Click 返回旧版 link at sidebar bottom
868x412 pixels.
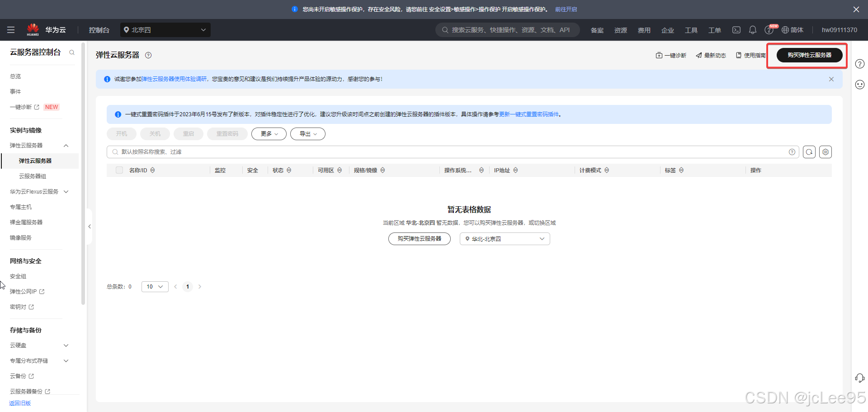click(x=20, y=403)
